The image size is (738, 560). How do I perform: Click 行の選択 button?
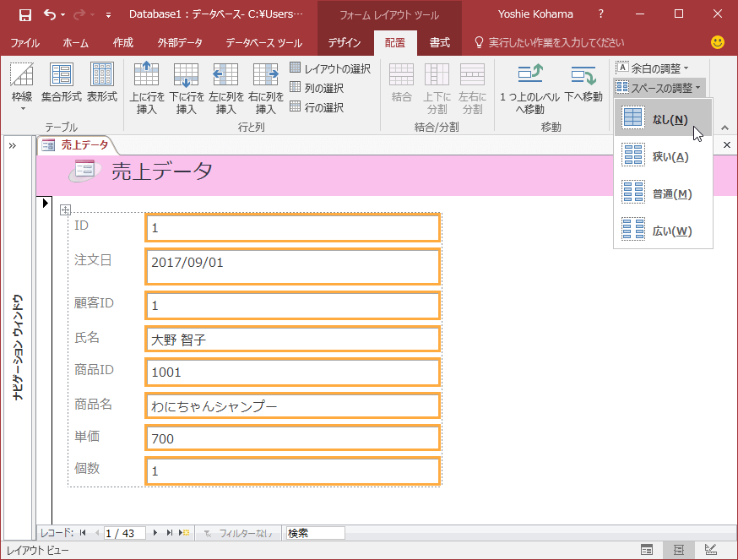(x=317, y=107)
